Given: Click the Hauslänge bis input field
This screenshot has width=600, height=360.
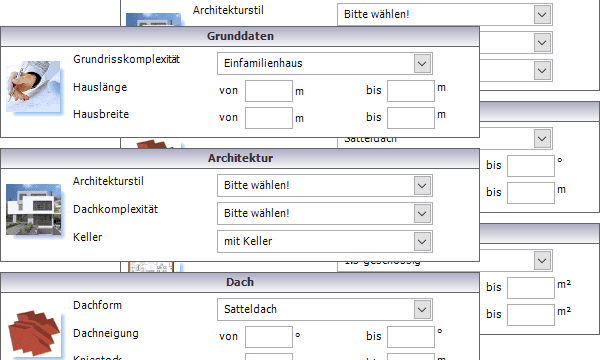Looking at the screenshot, I should coord(411,91).
